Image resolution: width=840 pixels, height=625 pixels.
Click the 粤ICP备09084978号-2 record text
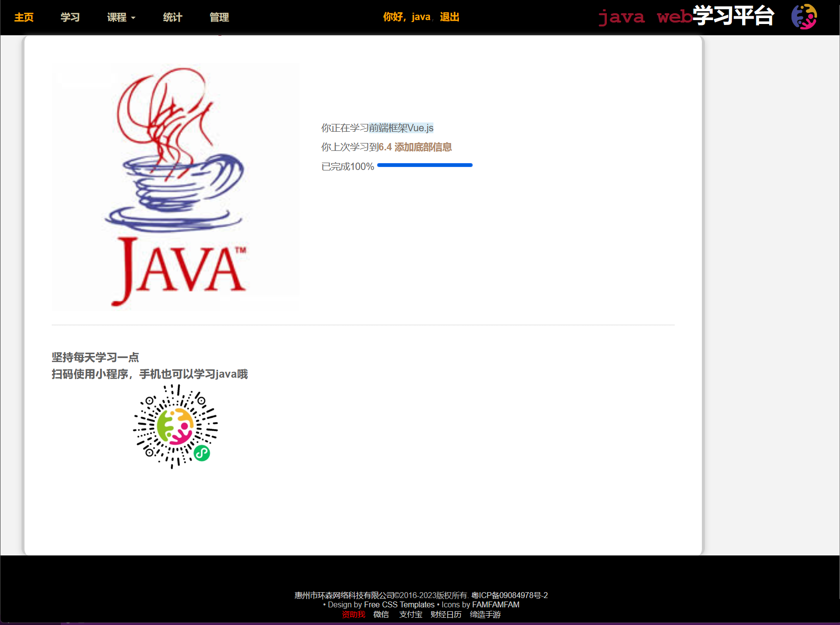[x=509, y=595]
